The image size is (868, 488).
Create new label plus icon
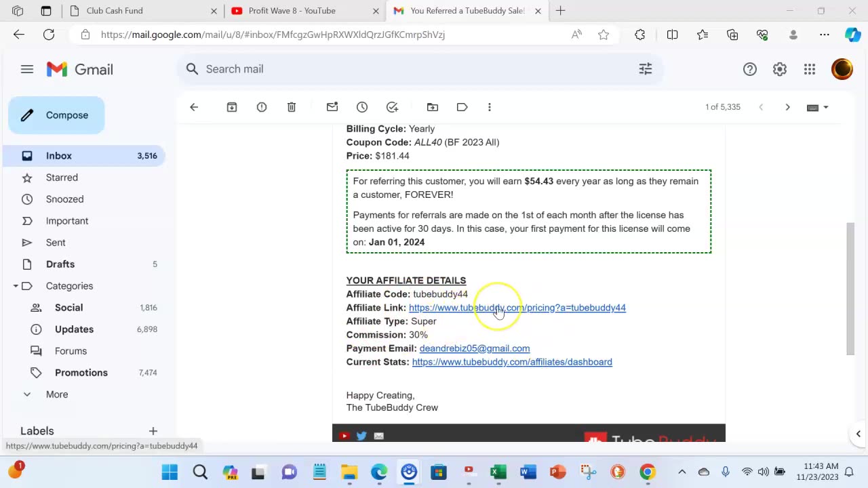point(153,431)
